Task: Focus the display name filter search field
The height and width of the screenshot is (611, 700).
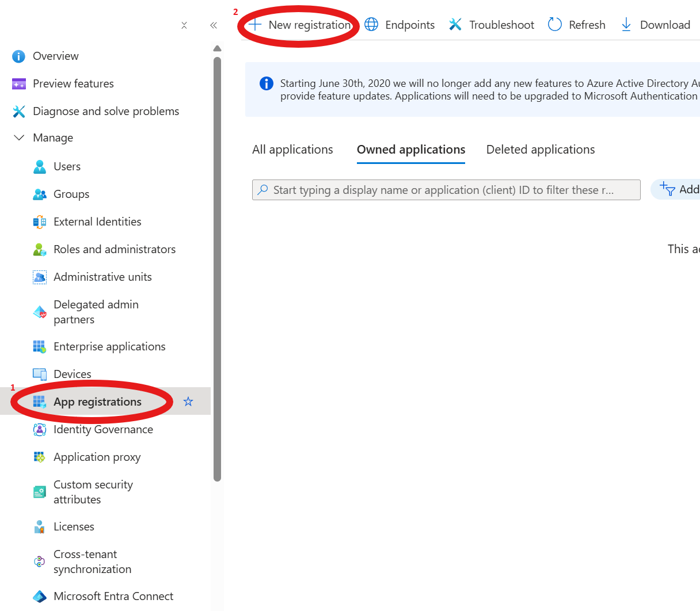Action: click(x=446, y=190)
